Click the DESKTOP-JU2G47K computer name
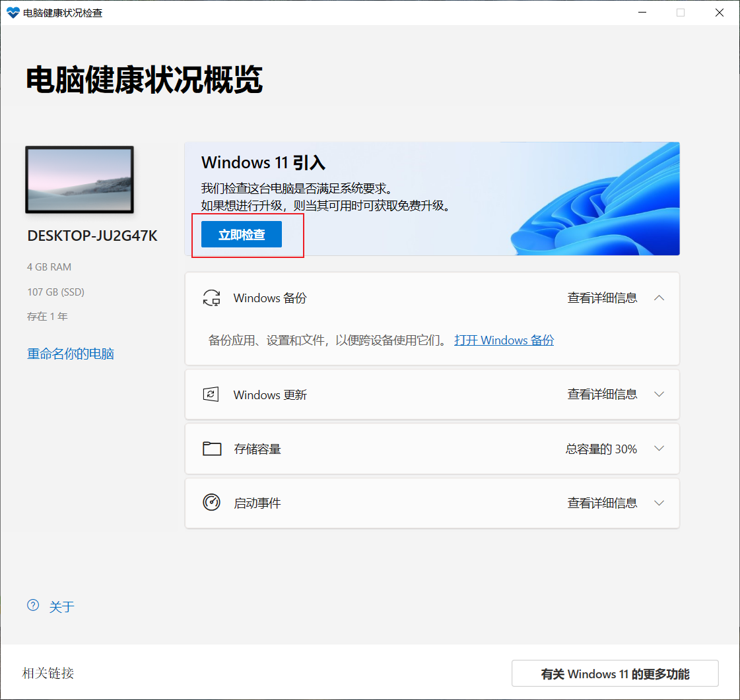 click(x=92, y=236)
